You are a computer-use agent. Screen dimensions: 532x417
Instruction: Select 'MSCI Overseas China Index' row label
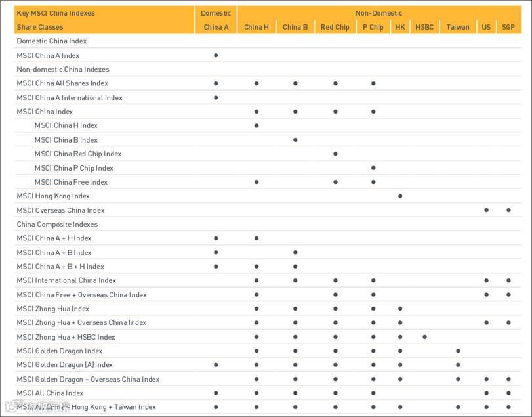click(x=60, y=211)
